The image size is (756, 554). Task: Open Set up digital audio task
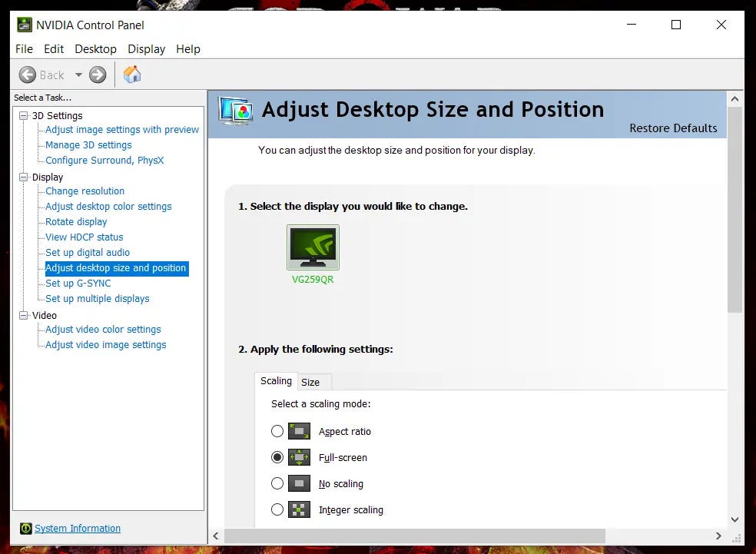coord(88,253)
